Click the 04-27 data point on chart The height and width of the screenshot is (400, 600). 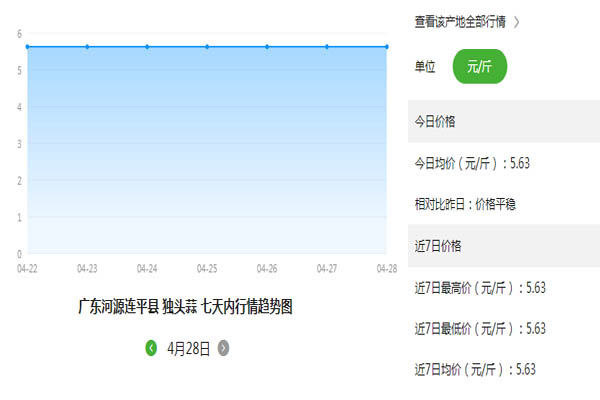[x=327, y=46]
